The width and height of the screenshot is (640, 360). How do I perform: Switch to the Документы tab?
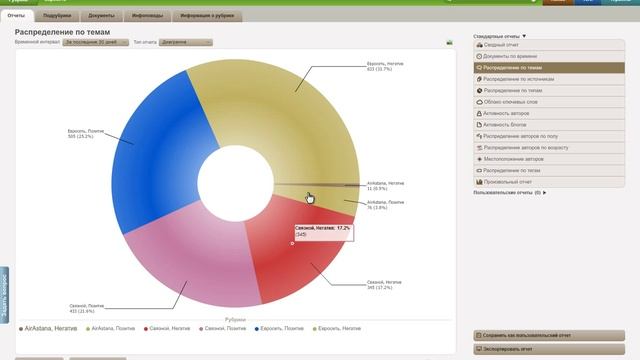[101, 16]
